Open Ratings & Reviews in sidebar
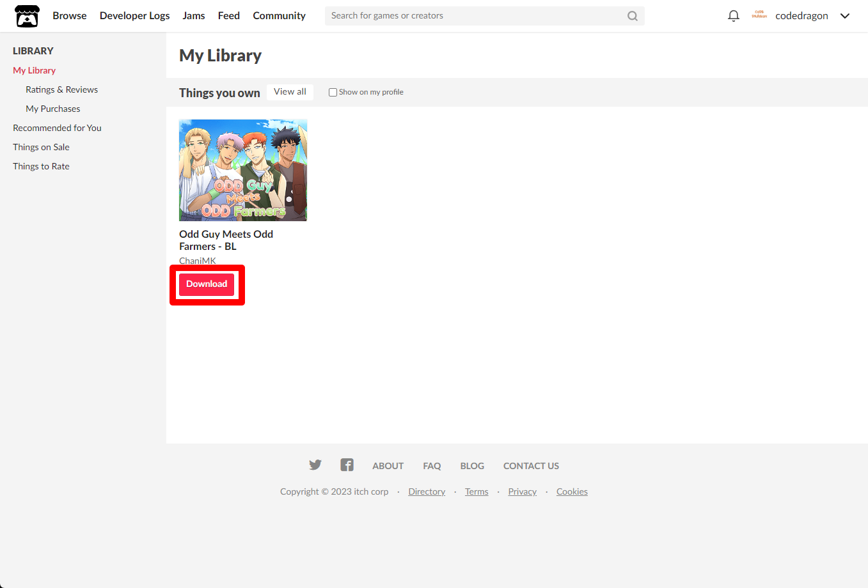 62,89
